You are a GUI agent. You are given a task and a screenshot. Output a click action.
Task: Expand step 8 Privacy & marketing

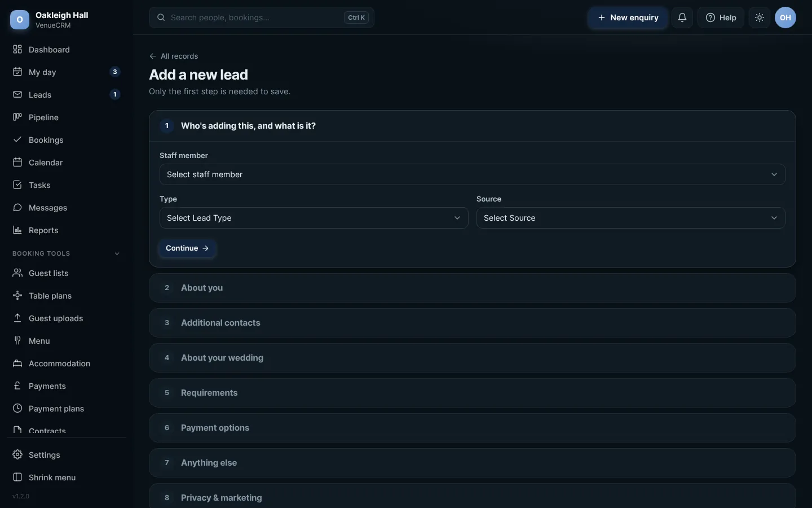pyautogui.click(x=473, y=497)
